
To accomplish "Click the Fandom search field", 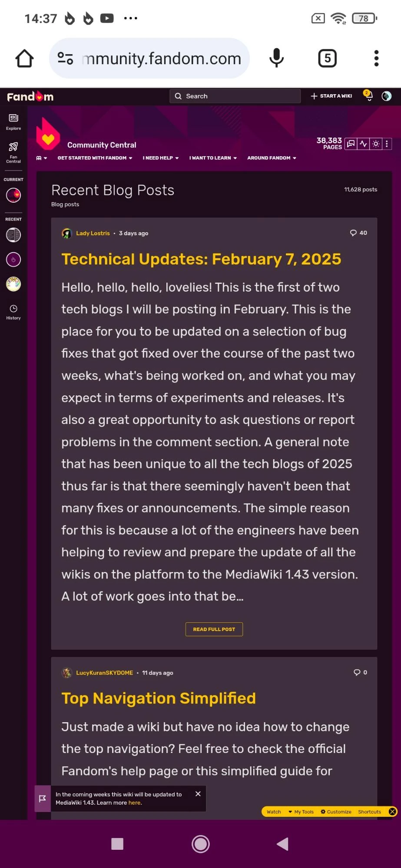I will tap(235, 96).
